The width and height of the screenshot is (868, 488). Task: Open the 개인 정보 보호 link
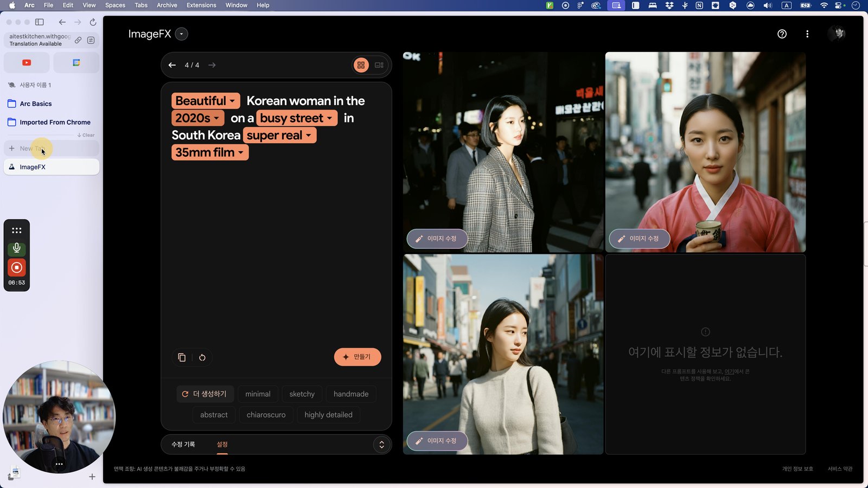tap(797, 469)
